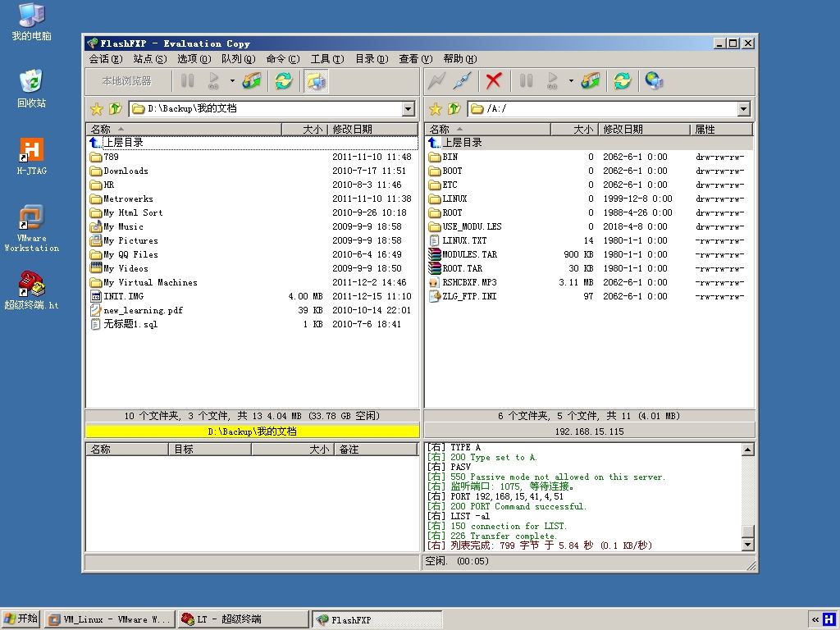Sort local files by 大小 column
Screen dimensions: 840x630
pyautogui.click(x=305, y=129)
